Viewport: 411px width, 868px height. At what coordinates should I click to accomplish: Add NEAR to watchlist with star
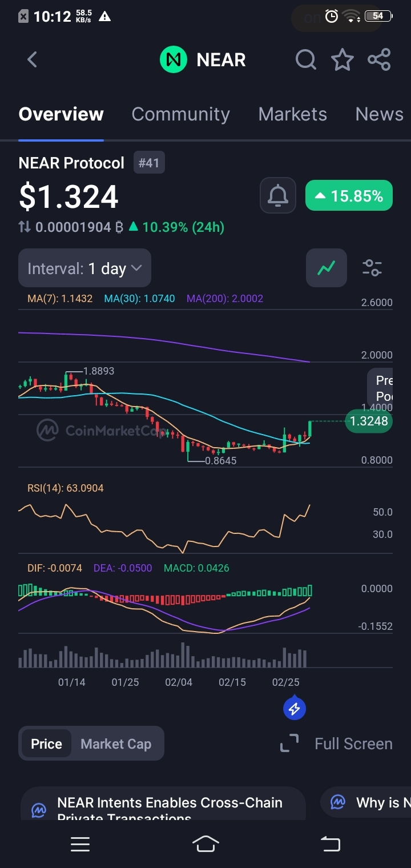click(x=342, y=59)
